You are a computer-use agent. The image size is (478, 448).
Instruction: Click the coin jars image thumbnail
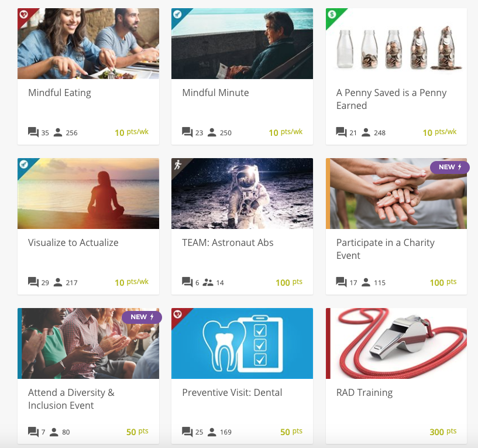(396, 44)
